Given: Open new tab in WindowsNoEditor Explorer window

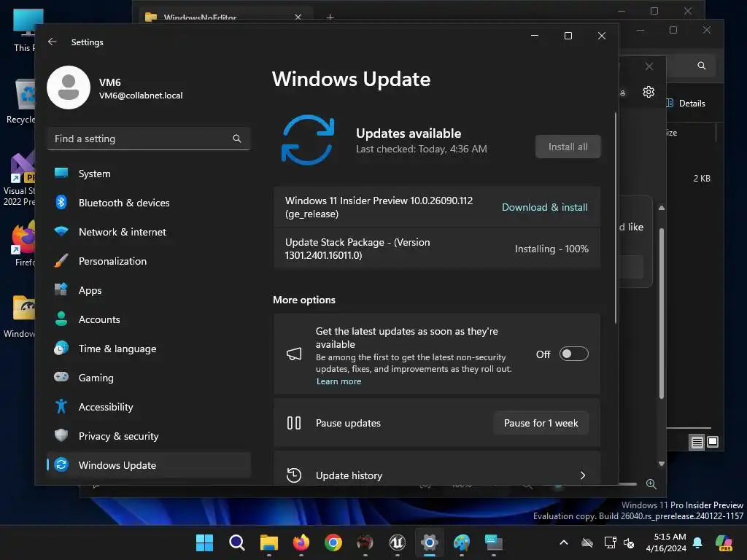Looking at the screenshot, I should (330, 17).
